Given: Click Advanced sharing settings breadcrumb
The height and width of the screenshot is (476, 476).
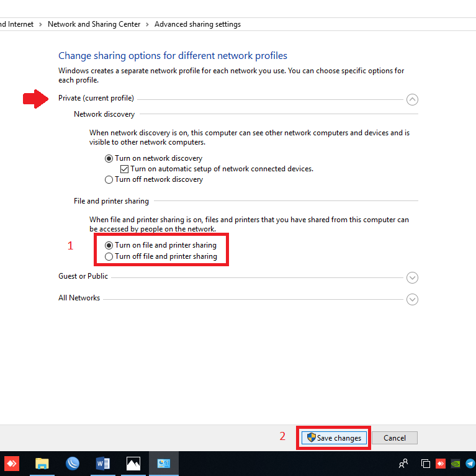Looking at the screenshot, I should pyautogui.click(x=197, y=24).
